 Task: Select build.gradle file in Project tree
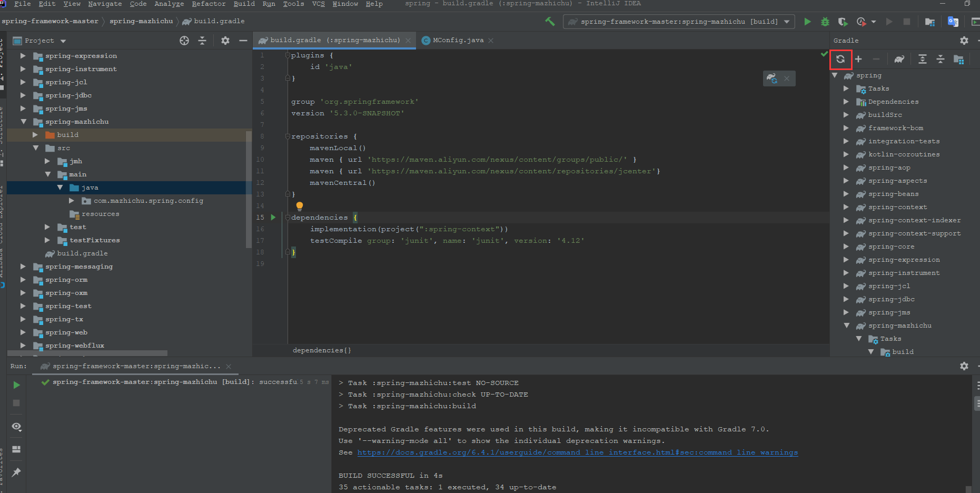pos(82,253)
